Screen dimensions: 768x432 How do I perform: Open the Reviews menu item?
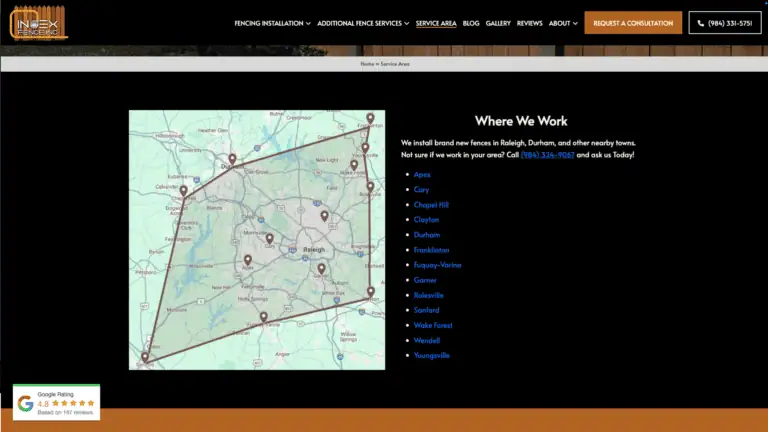(x=530, y=23)
